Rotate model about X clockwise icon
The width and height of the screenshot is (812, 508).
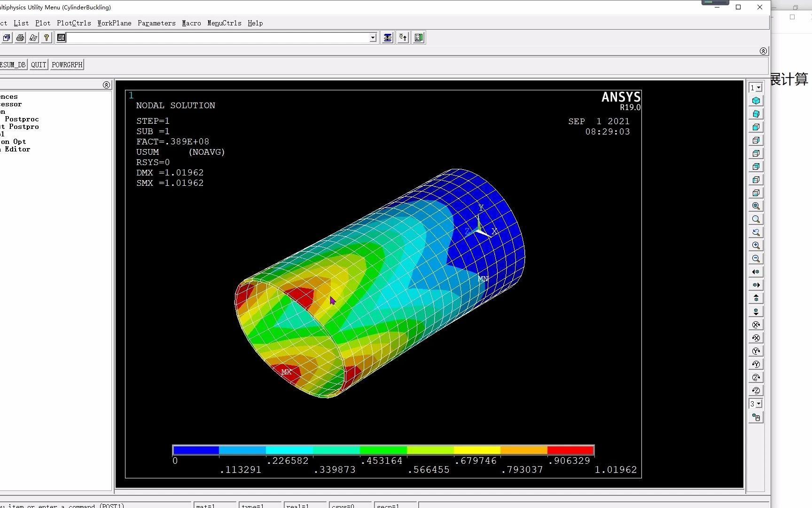(x=756, y=325)
